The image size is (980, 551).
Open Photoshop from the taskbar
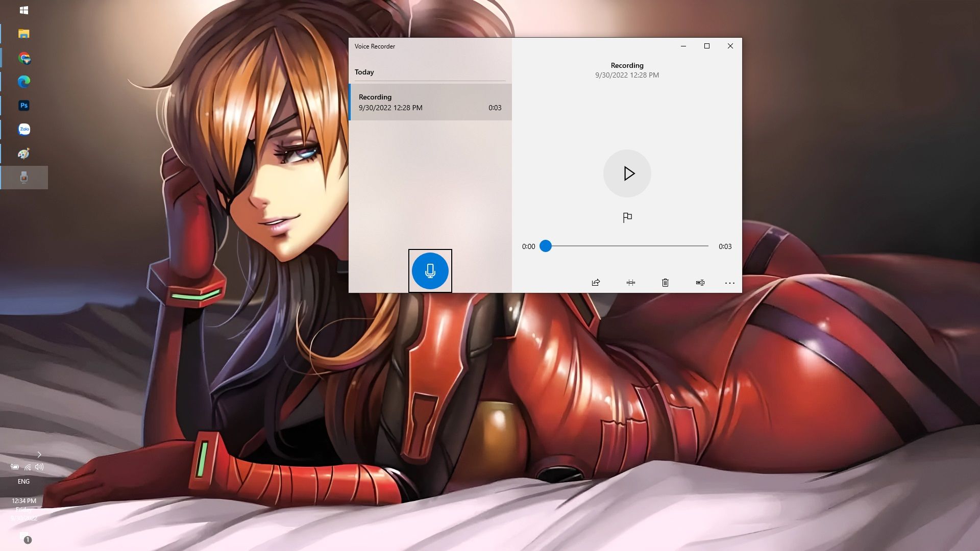24,106
